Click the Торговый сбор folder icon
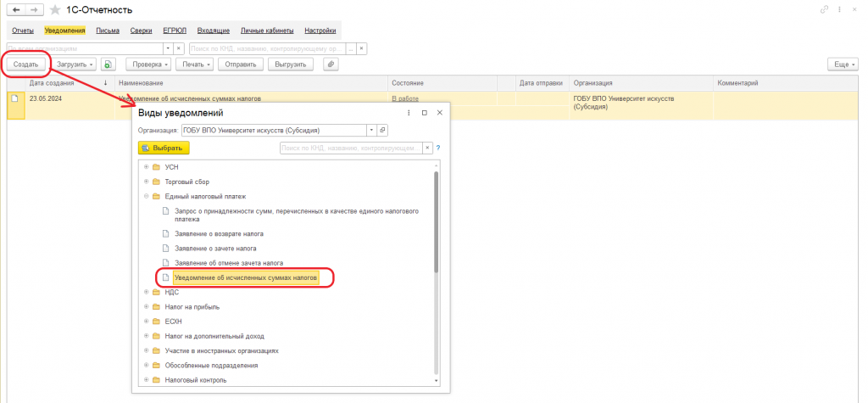868x403 pixels. 156,182
